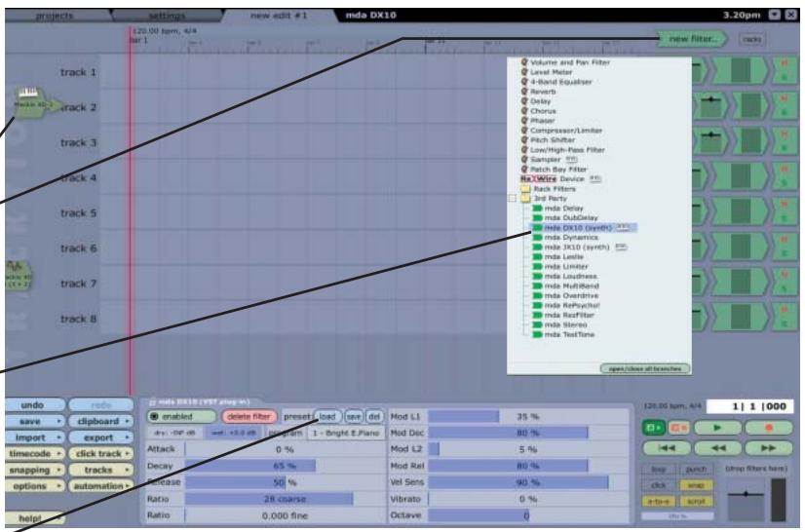Collapse the 3rd Party branch box
This screenshot has width=805, height=532.
pyautogui.click(x=512, y=198)
